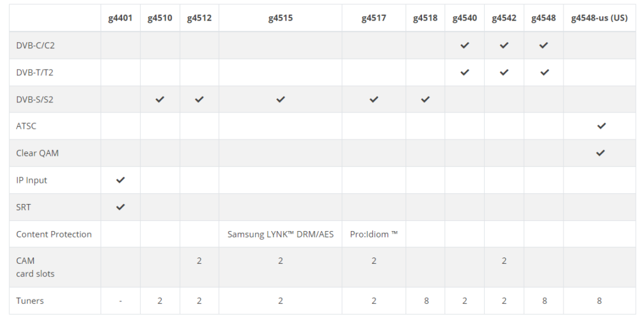The image size is (644, 319).
Task: Click the DVB-T/T2 checkmark for g4548
Action: pyautogui.click(x=544, y=72)
